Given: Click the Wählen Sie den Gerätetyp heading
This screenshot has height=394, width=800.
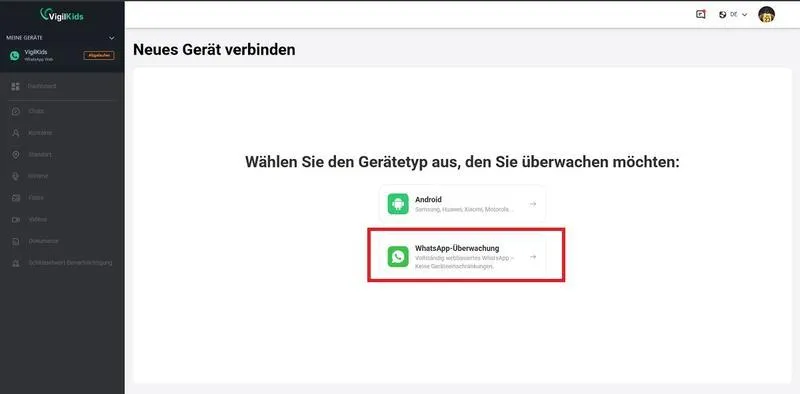Looking at the screenshot, I should click(x=462, y=162).
